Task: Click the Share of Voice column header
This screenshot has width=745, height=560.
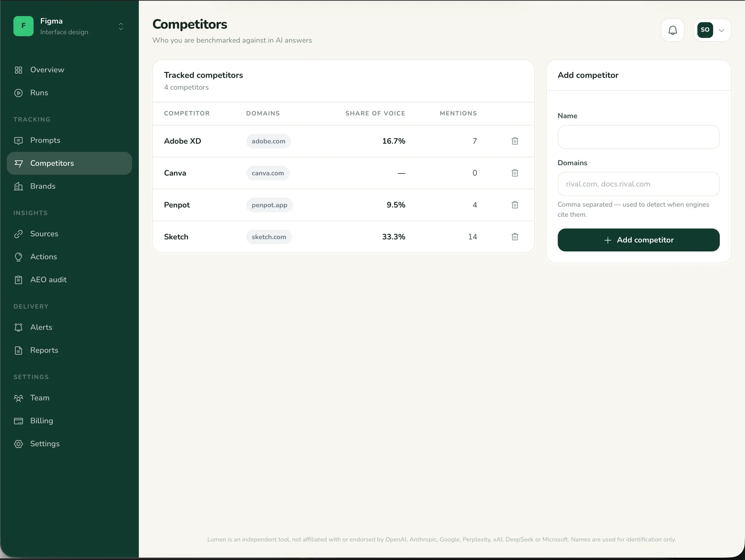Action: point(375,113)
